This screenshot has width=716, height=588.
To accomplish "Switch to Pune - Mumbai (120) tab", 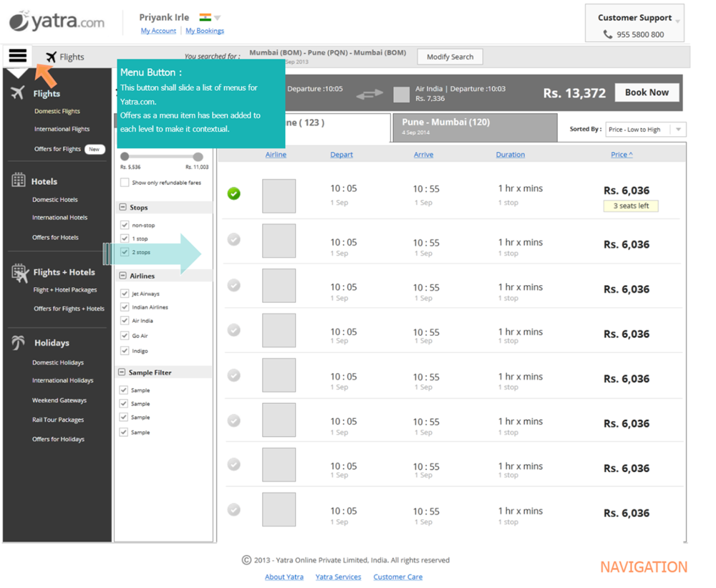I will coord(475,127).
